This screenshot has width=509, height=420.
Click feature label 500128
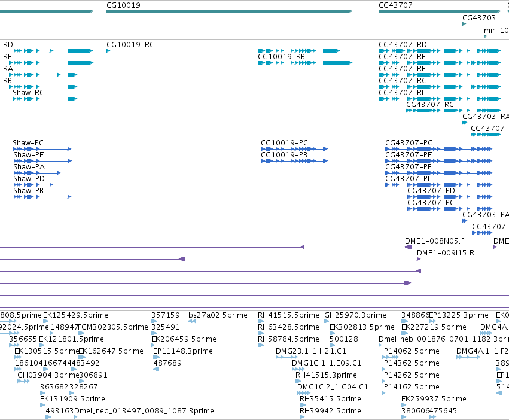[x=344, y=339]
